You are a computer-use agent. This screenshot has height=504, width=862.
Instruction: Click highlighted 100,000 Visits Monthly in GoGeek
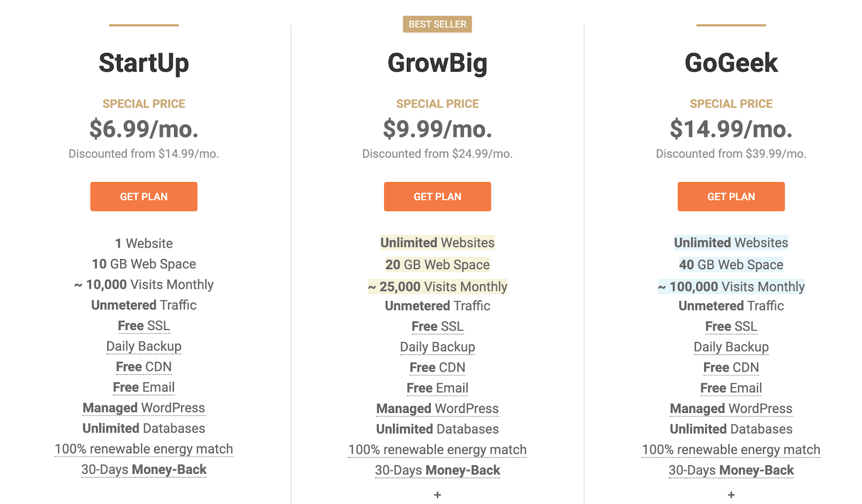(x=731, y=286)
